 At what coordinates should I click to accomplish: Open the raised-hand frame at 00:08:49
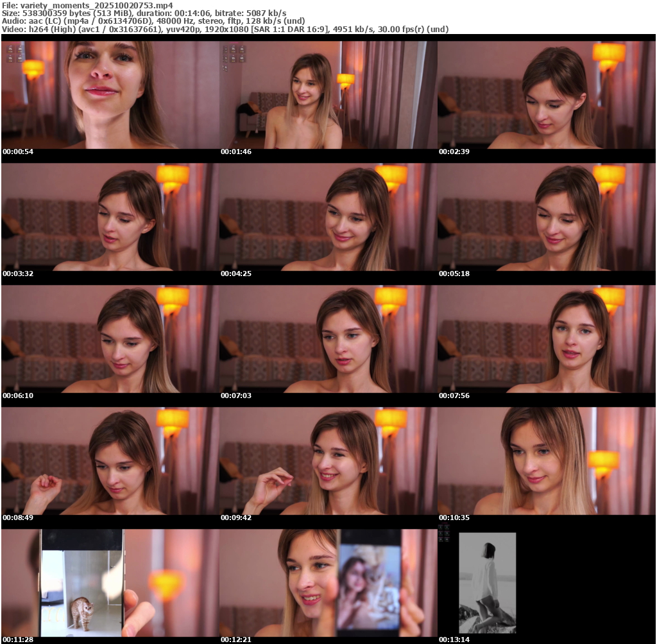point(110,461)
